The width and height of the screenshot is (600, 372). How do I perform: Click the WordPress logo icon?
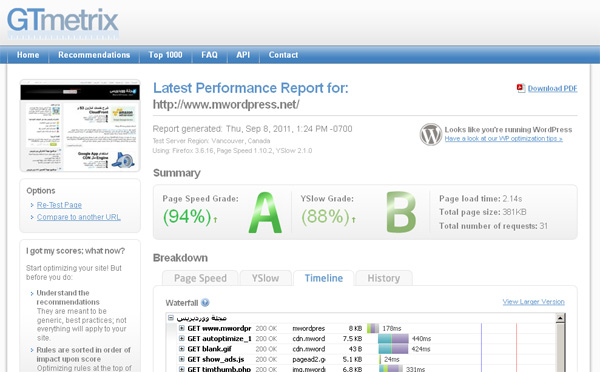point(430,134)
